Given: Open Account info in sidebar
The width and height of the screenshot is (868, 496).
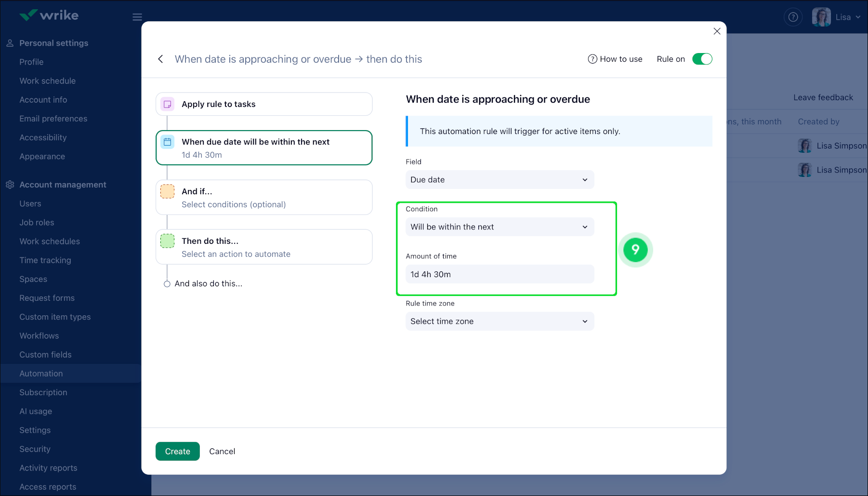Looking at the screenshot, I should coord(43,100).
